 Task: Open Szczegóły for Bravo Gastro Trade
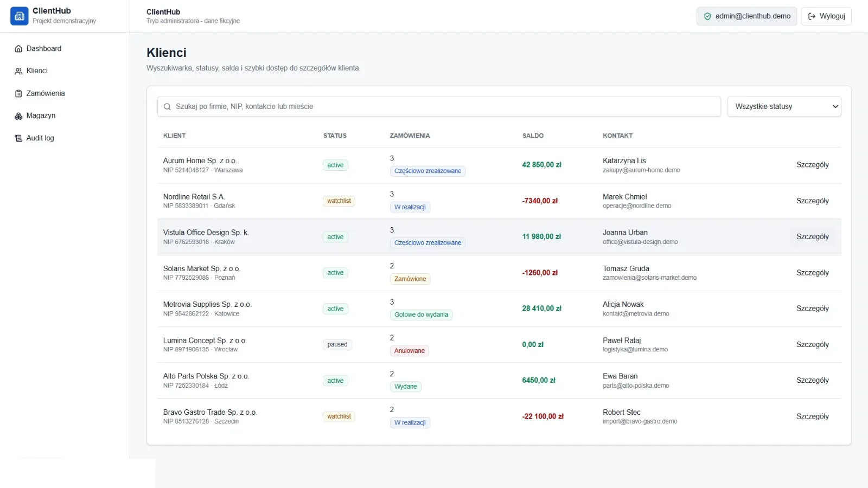(x=812, y=416)
